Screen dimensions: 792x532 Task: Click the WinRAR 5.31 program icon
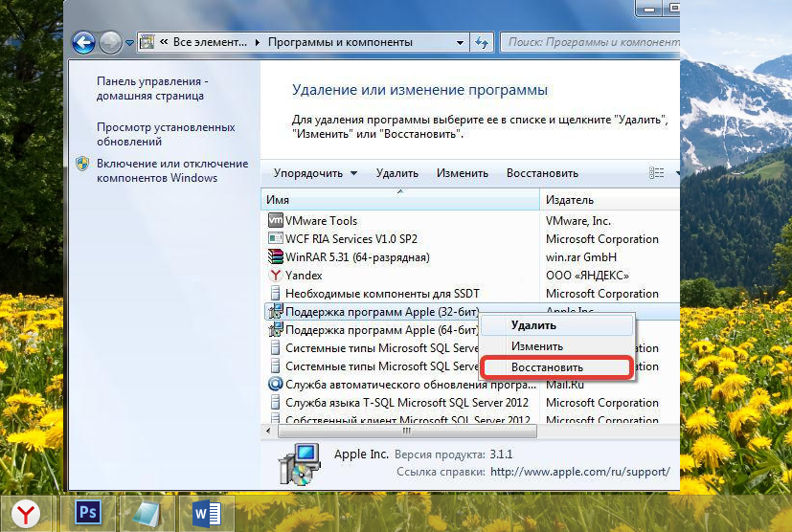pyautogui.click(x=276, y=257)
